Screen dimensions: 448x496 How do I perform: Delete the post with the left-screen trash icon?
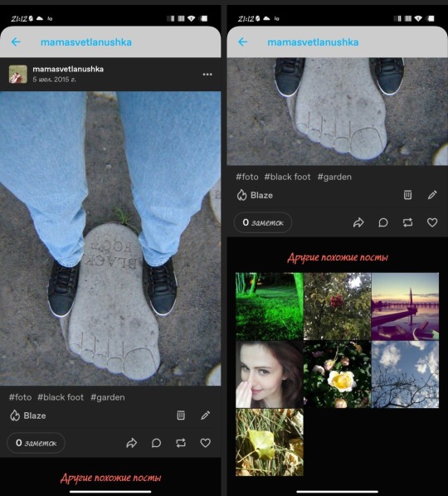click(181, 415)
